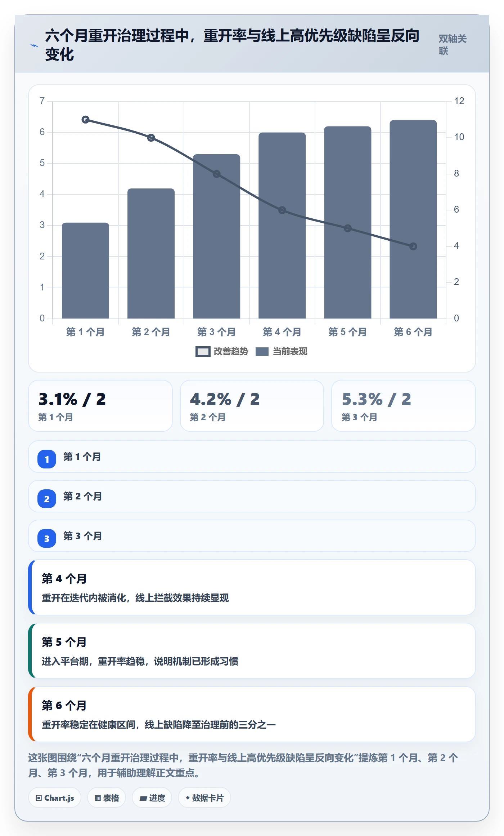Select the 第 2 个月 list row

252,496
